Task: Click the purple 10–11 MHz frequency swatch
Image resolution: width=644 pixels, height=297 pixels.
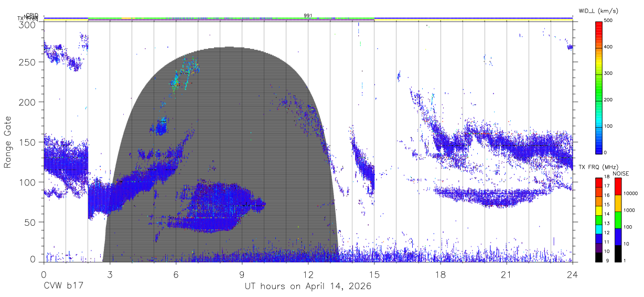Action: point(598,248)
